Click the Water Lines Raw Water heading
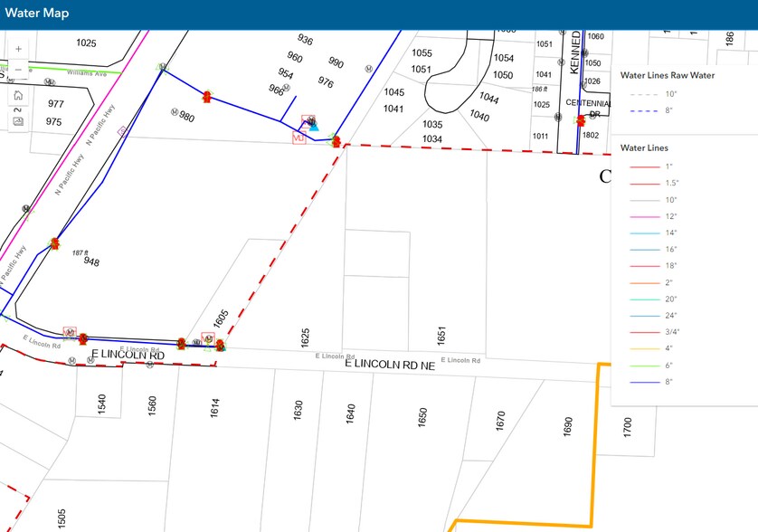This screenshot has height=532, width=758. click(668, 75)
